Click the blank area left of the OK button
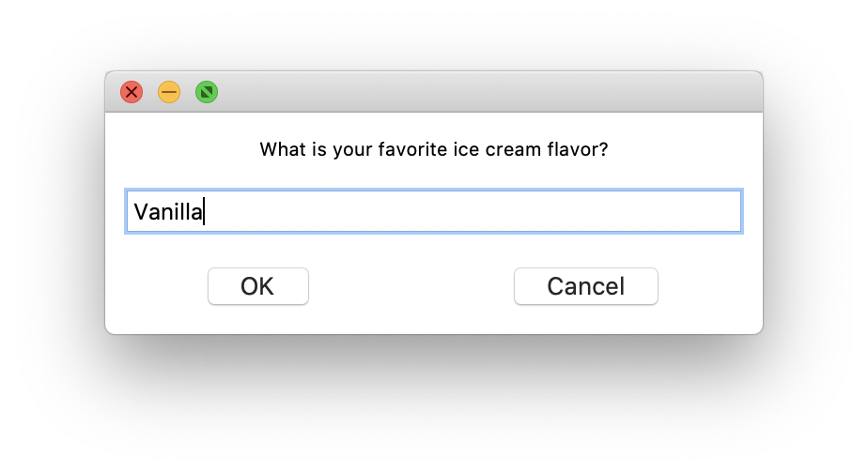Image resolution: width=868 pixels, height=473 pixels. pos(155,286)
